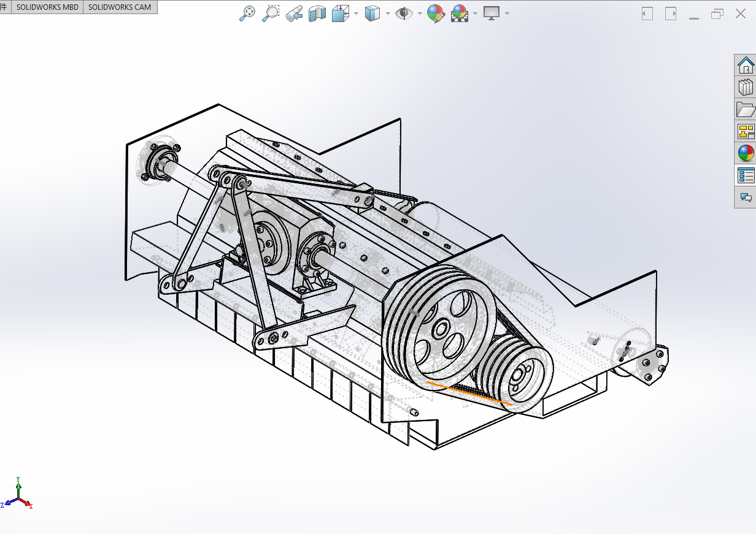Collapse left panel with arrow button
Viewport: 756px width, 534px height.
pyautogui.click(x=647, y=13)
